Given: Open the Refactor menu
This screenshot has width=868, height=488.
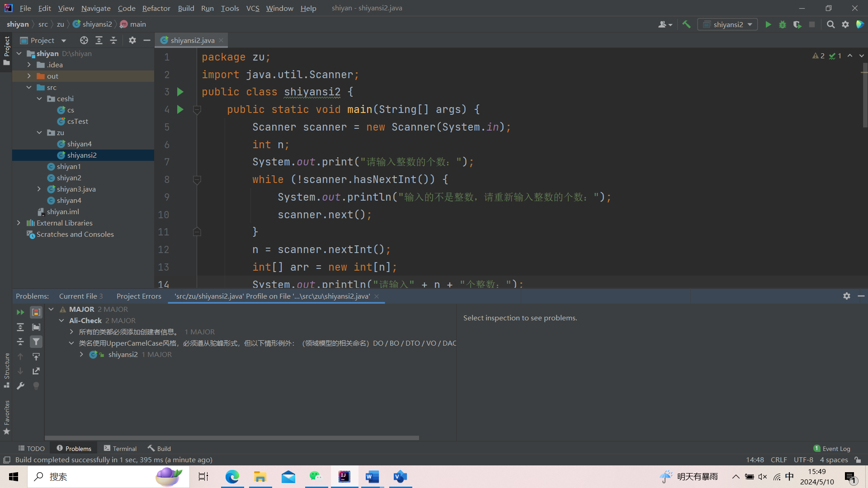Looking at the screenshot, I should pyautogui.click(x=156, y=8).
